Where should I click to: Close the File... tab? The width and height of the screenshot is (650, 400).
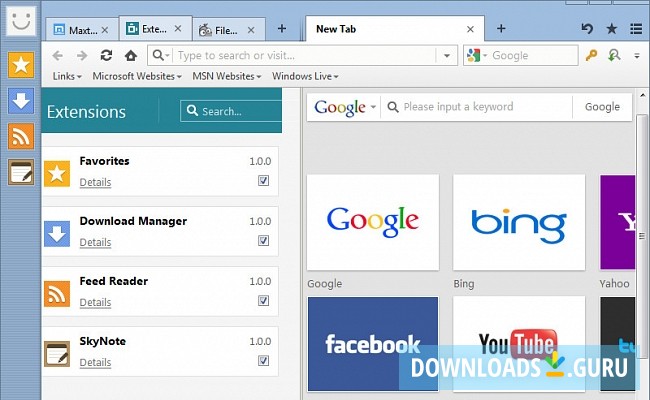tap(251, 30)
